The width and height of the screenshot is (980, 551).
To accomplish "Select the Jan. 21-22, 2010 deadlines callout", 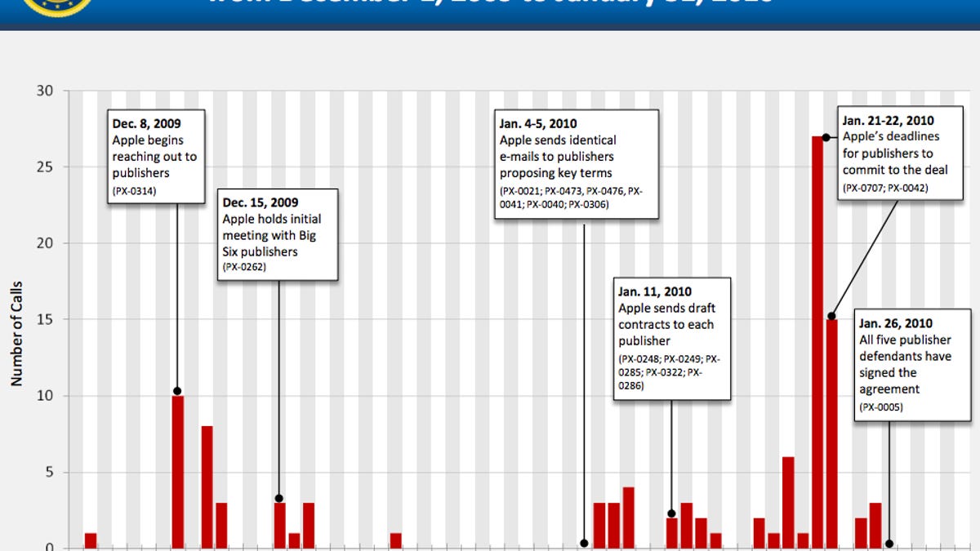I will pos(896,153).
